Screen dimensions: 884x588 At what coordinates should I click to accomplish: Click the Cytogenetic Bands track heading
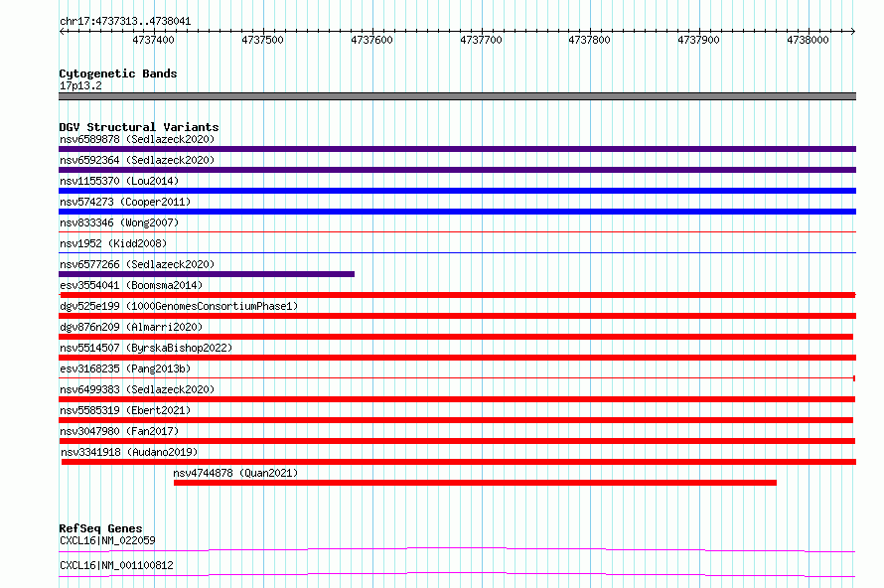coord(118,73)
